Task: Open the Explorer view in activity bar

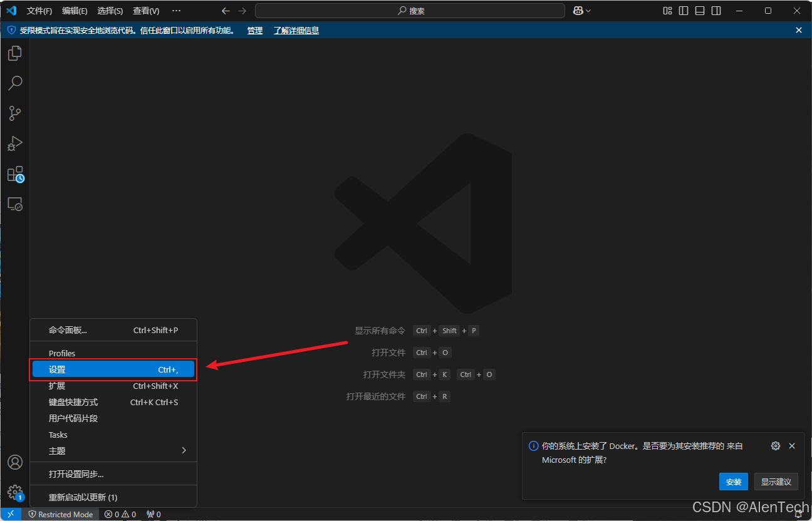Action: pyautogui.click(x=15, y=53)
